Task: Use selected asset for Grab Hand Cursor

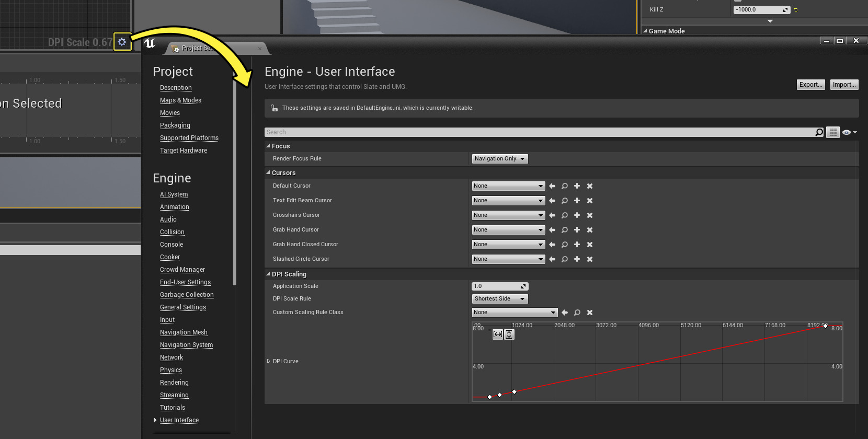Action: click(552, 230)
